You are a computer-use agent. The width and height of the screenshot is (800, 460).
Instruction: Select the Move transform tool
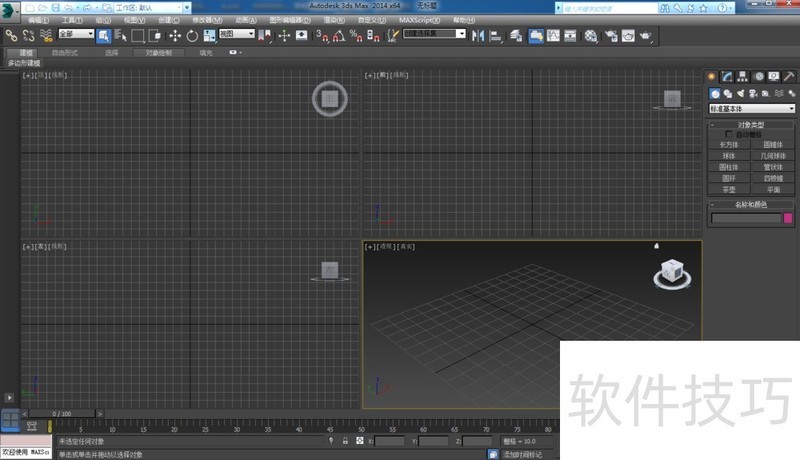pos(174,35)
